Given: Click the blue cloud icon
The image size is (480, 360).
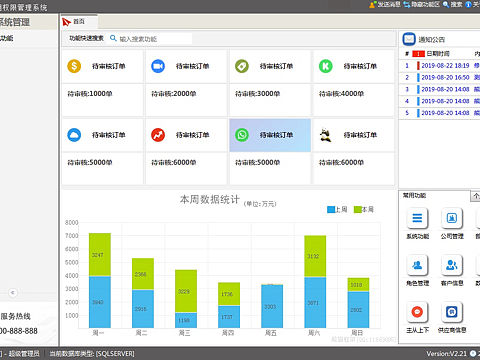Looking at the screenshot, I should click(74, 135).
